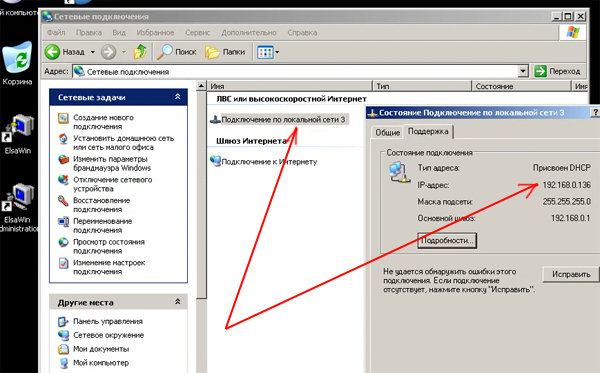Expand the address bar dropdown

pos(523,71)
